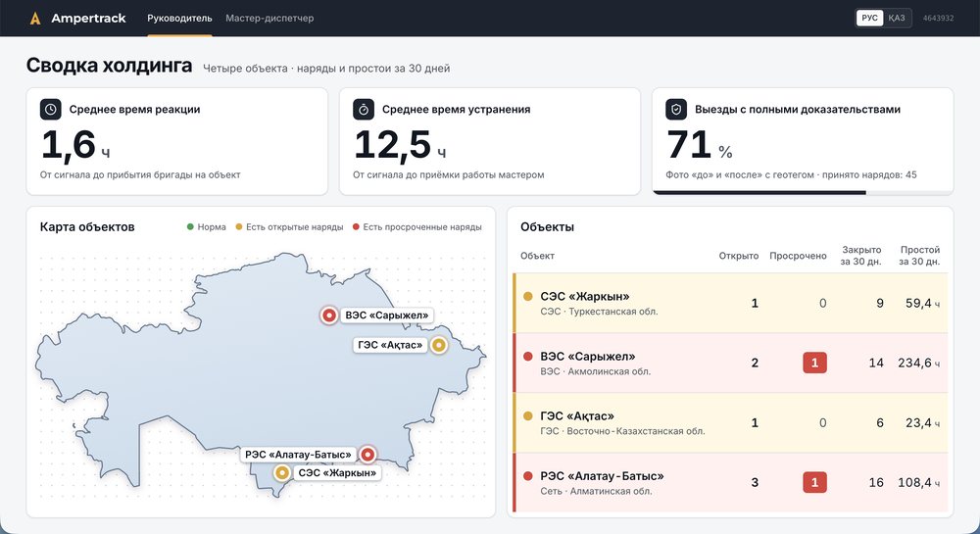Click the evidence progress bar under 71 %

pyautogui.click(x=803, y=192)
